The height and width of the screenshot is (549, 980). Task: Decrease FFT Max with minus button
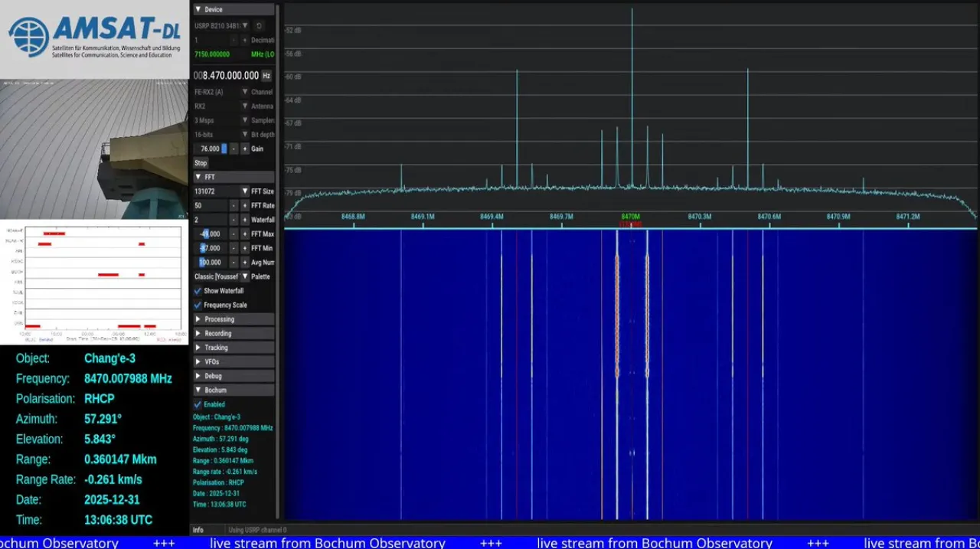pyautogui.click(x=234, y=234)
